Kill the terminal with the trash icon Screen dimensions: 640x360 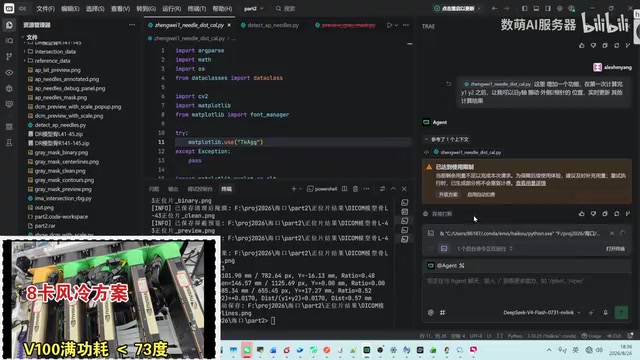pos(355,189)
